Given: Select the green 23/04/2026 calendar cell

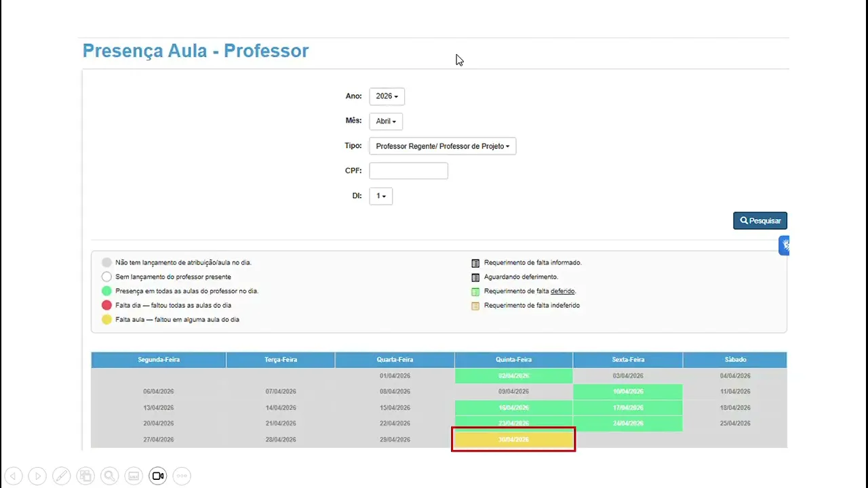Looking at the screenshot, I should 513,422.
